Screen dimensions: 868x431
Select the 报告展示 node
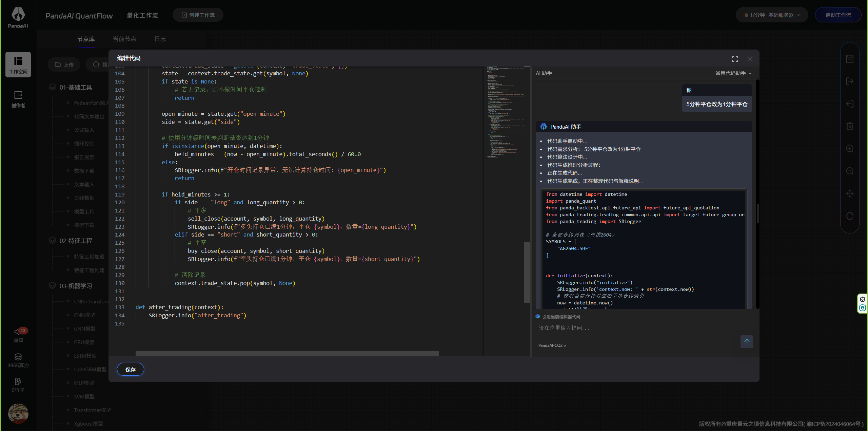[x=84, y=157]
